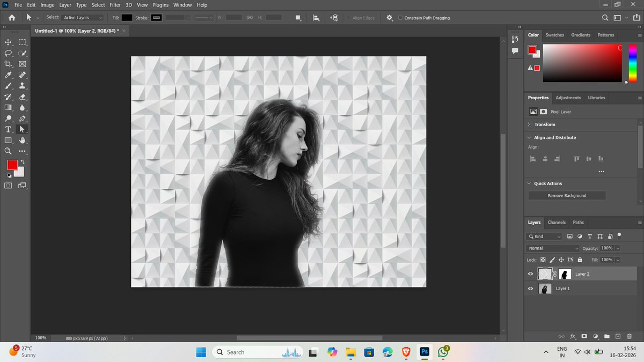Select the History Brush tool
Screen dimensions: 644x362
coord(8,97)
